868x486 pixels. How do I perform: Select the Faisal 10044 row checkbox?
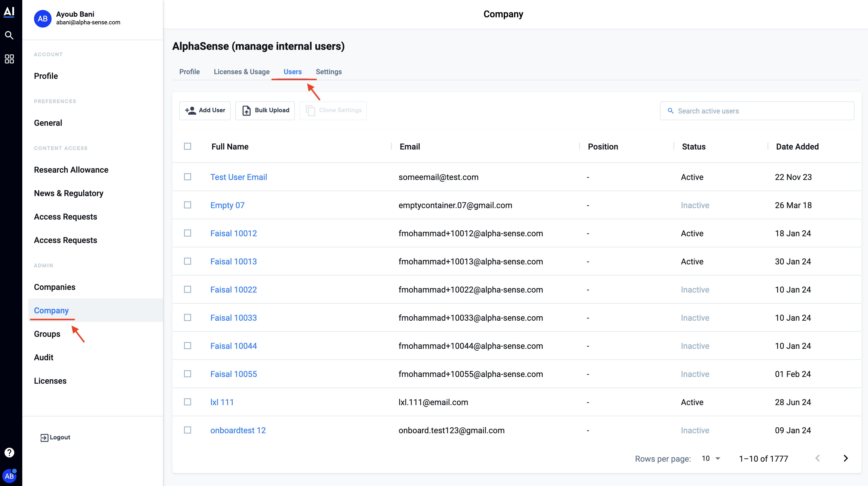click(x=187, y=346)
